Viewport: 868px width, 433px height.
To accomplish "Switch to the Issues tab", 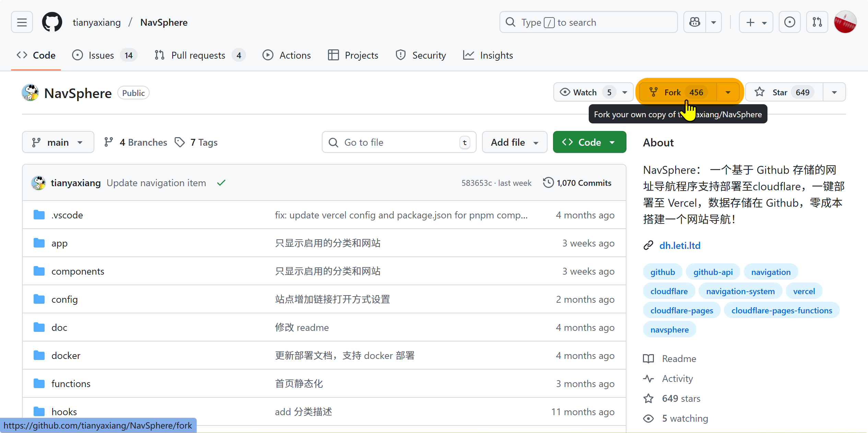I will coord(102,55).
